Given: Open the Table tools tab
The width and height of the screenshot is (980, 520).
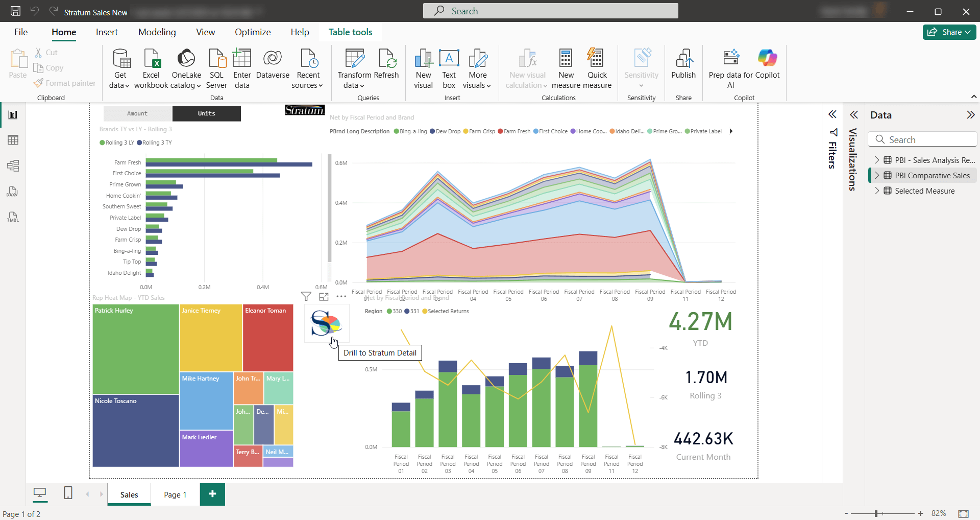Looking at the screenshot, I should coord(350,32).
